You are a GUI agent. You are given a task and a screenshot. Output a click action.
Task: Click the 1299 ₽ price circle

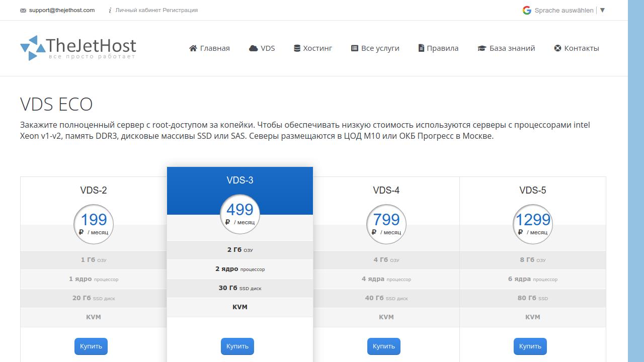533,224
